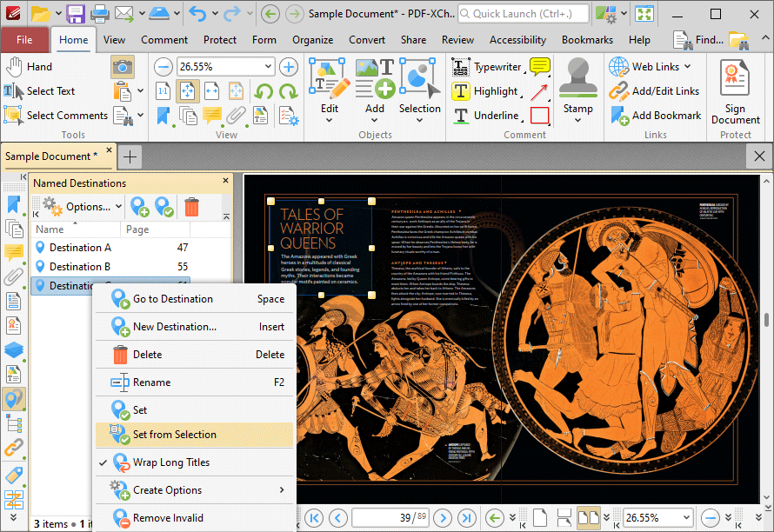Select the sticky note comment tool

click(x=539, y=67)
